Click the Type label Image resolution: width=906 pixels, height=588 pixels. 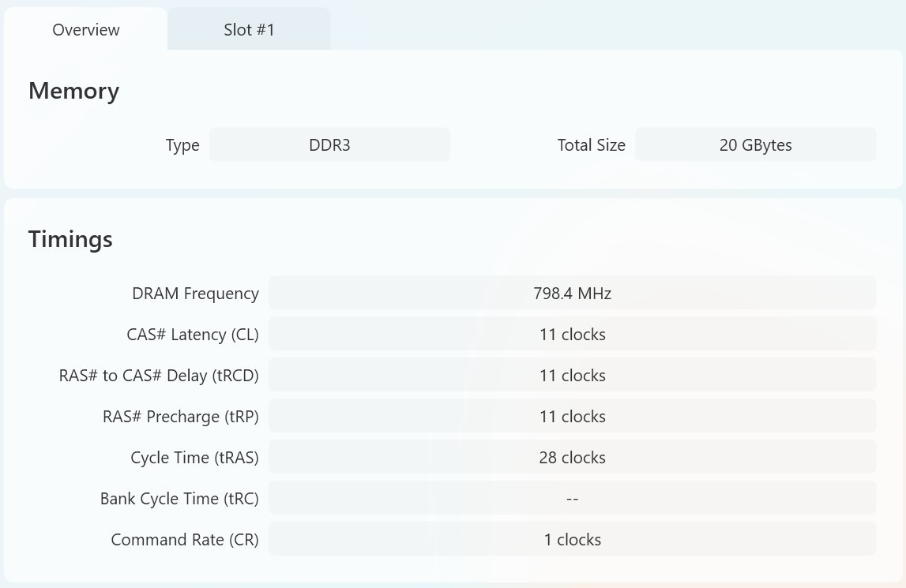click(182, 145)
